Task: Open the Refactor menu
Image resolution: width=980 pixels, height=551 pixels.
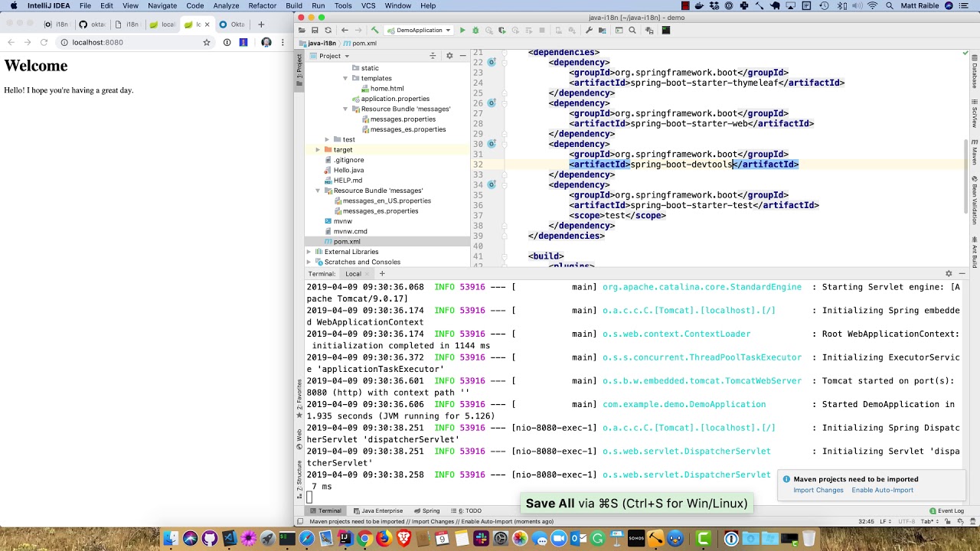Action: pyautogui.click(x=262, y=5)
